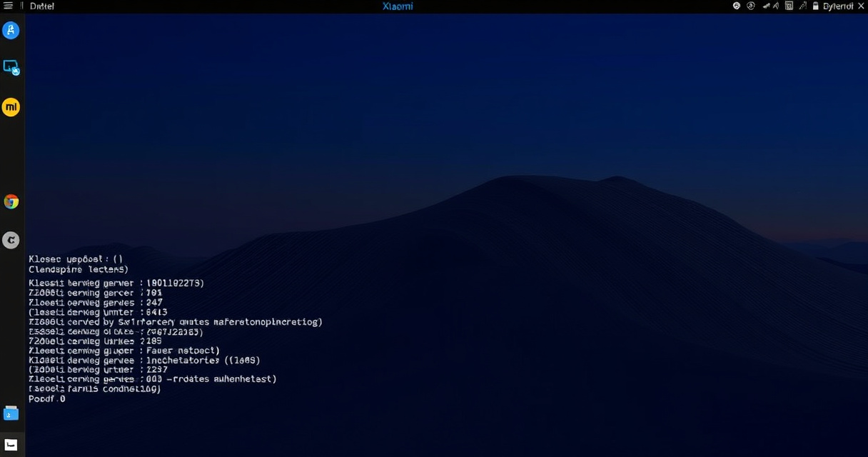Click the X button at top-right corner
Viewport: 868px width, 457px height.
[861, 6]
